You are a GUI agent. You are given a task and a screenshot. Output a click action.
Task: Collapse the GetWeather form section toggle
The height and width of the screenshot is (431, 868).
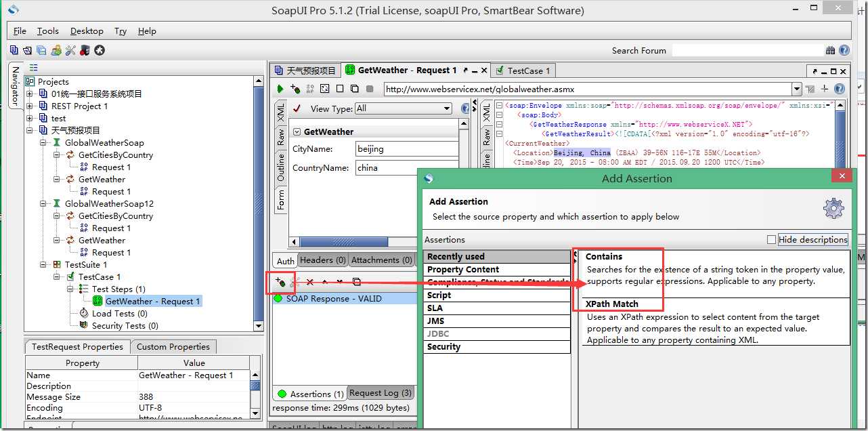click(x=297, y=131)
